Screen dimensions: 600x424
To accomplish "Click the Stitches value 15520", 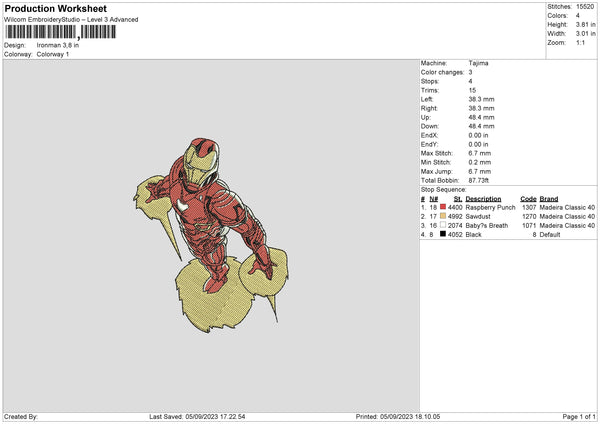I will tap(585, 7).
